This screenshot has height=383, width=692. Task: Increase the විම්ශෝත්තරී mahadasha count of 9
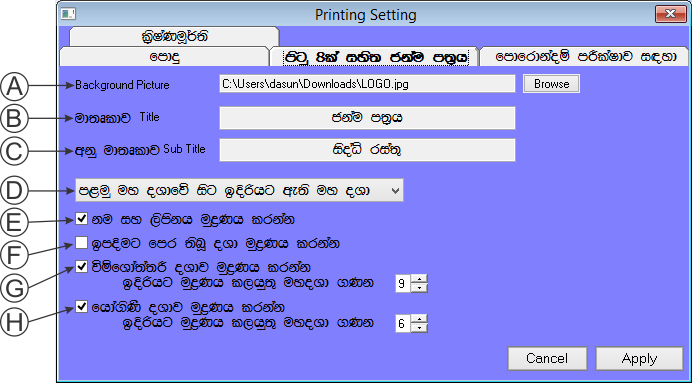coord(419,279)
